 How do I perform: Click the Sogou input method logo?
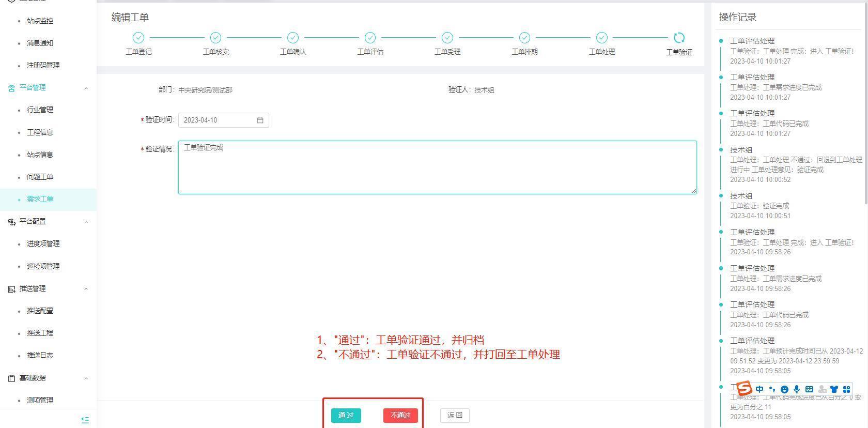(743, 388)
